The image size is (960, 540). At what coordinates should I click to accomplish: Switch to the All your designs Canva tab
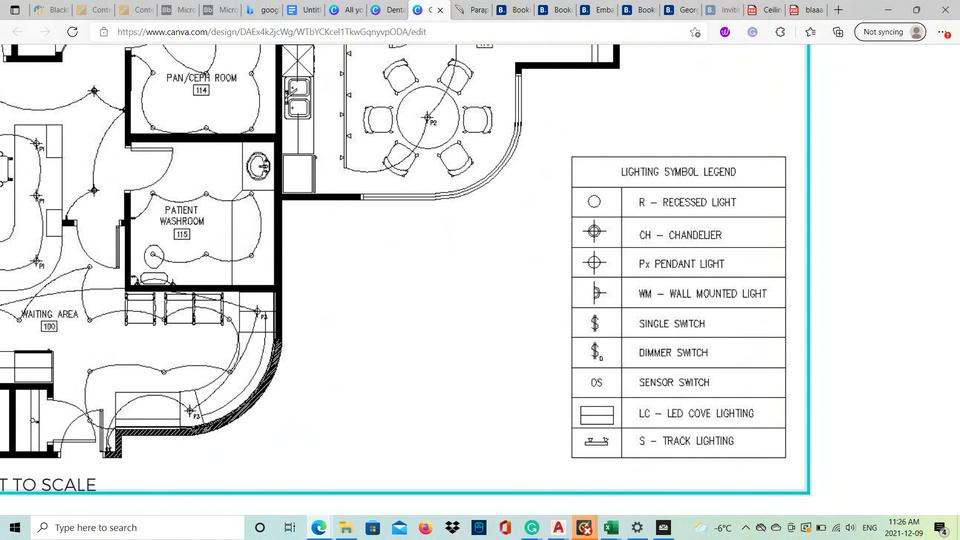pyautogui.click(x=347, y=10)
